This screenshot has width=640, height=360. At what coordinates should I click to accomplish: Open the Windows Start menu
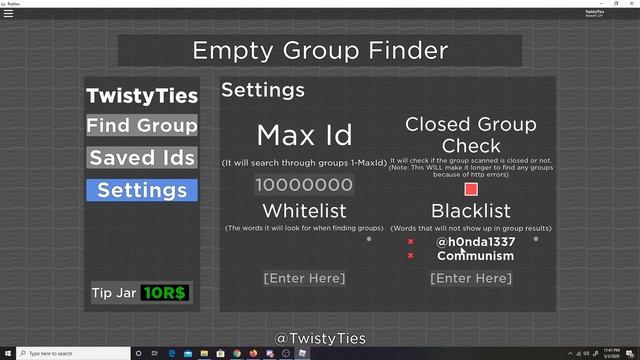pos(8,353)
